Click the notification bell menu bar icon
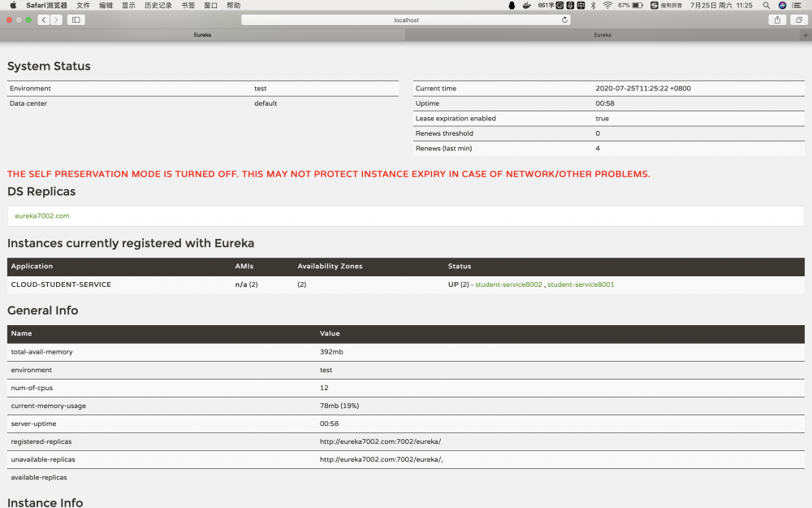The height and width of the screenshot is (508, 812). click(x=510, y=5)
